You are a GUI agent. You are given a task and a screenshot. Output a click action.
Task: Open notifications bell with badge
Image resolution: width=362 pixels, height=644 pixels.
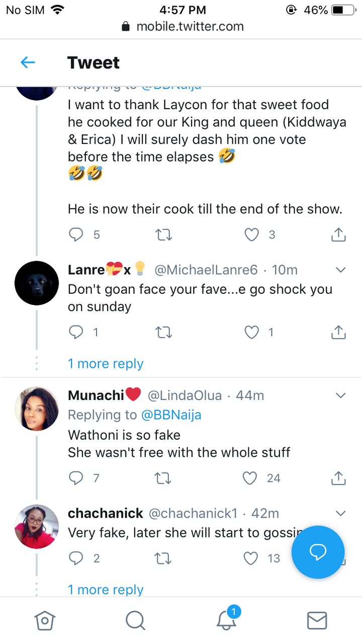[x=227, y=620]
